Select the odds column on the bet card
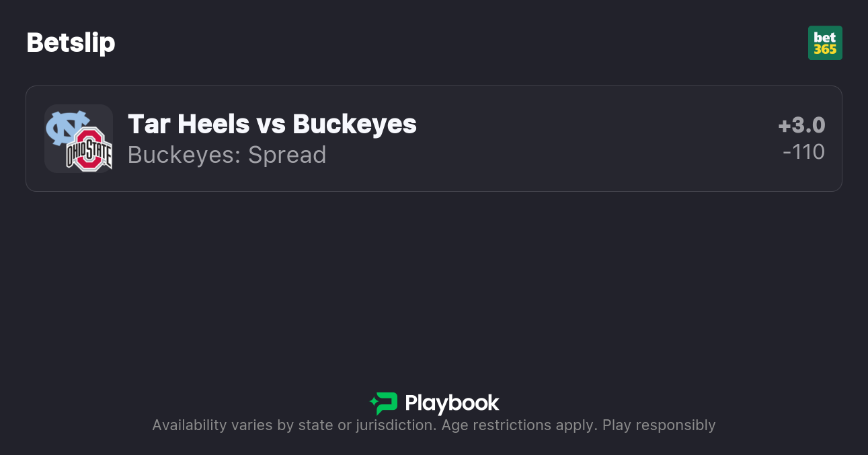 point(802,139)
